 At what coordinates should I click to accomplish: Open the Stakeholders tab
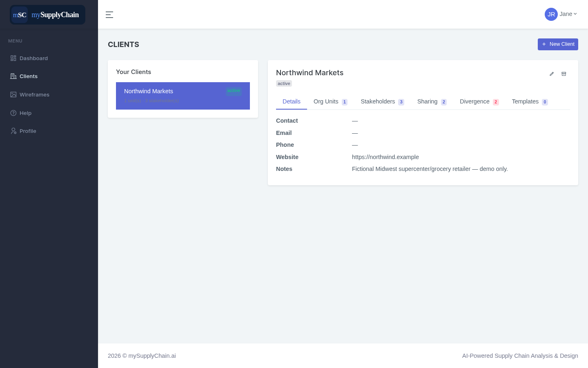[x=382, y=101]
